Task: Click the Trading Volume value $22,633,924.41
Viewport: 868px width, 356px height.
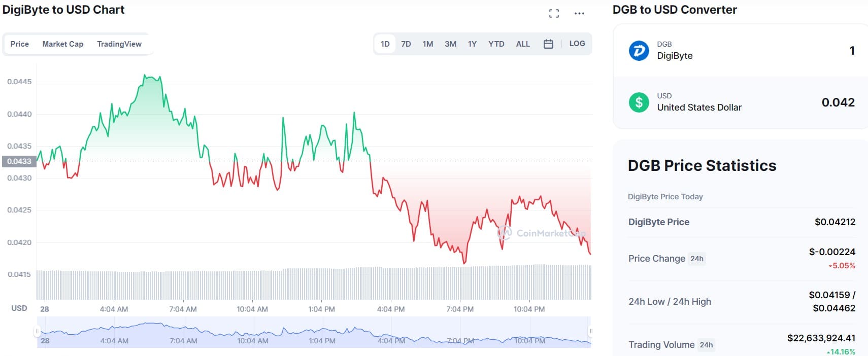Action: (821, 338)
